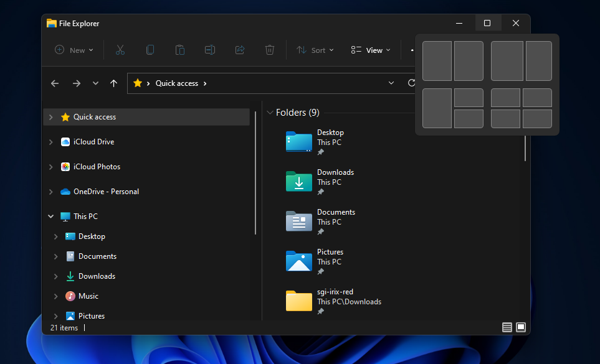Collapse the Folders (9) group
The image size is (600, 364).
270,113
